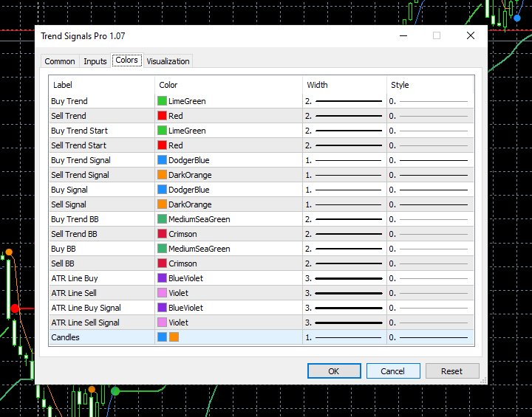Click the blue Candles color swatch
This screenshot has width=532, height=417.
click(162, 337)
